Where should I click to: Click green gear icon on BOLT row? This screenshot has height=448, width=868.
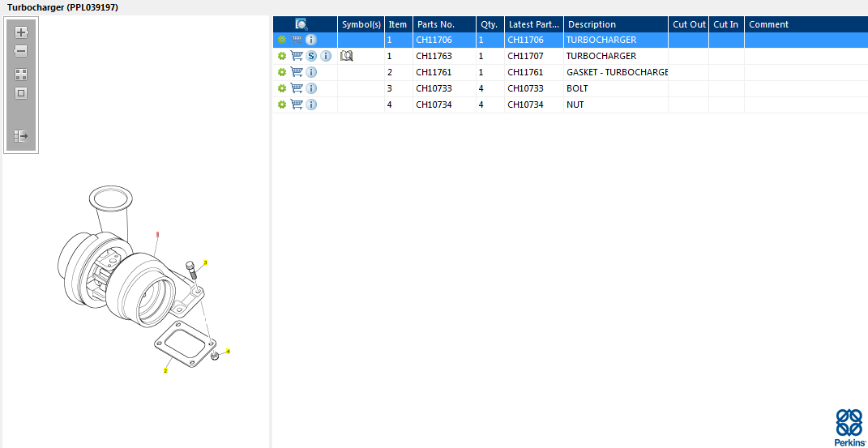point(282,88)
